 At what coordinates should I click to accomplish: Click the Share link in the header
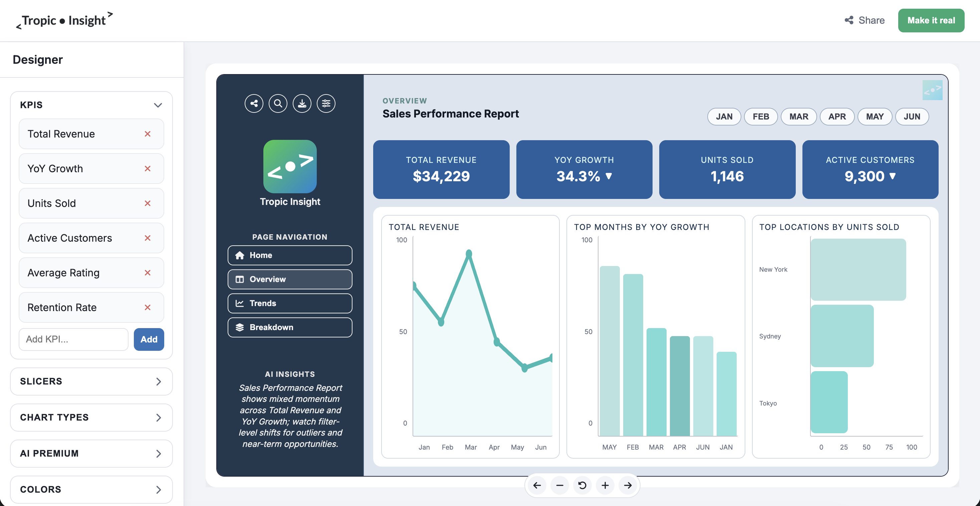(x=865, y=20)
